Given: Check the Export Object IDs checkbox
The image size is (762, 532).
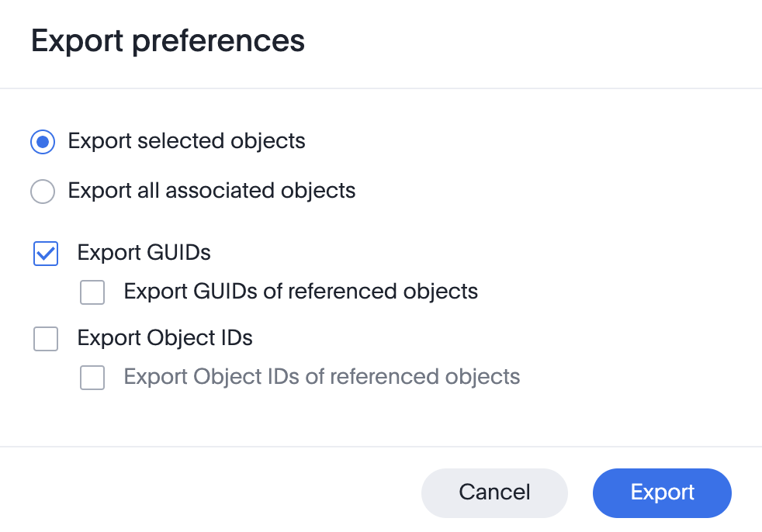Looking at the screenshot, I should (x=46, y=339).
